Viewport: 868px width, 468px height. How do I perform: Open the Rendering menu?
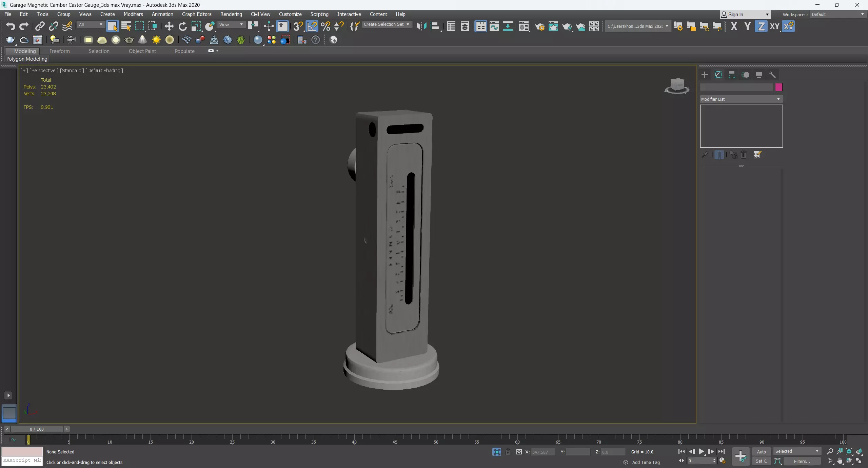[x=231, y=14]
